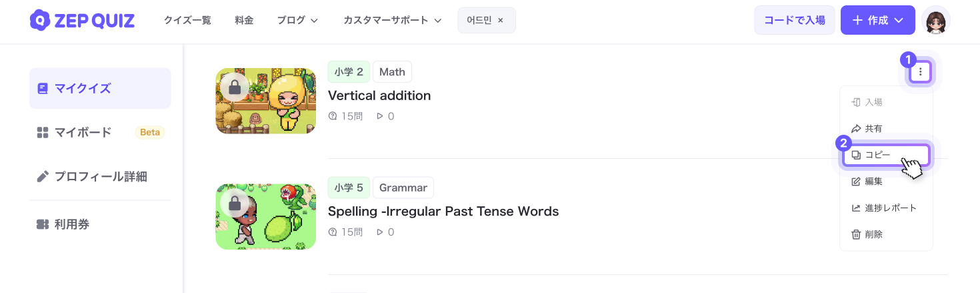Click the lock icon on the Spelling quiz thumbnail
980x293 pixels.
pyautogui.click(x=234, y=204)
